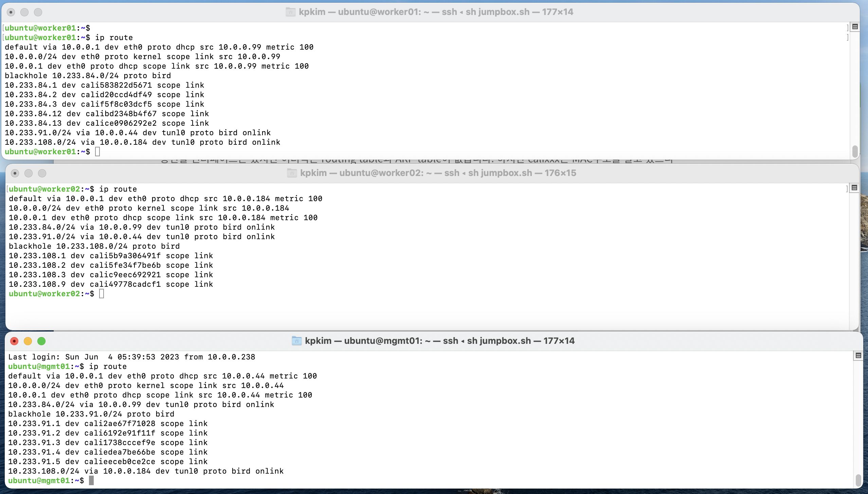Close the worker02 terminal window

coord(15,174)
